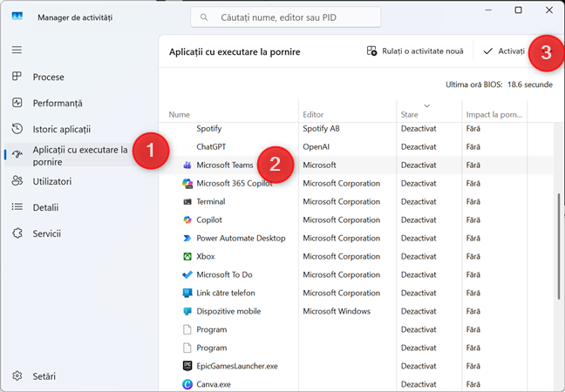The width and height of the screenshot is (565, 392).
Task: Click the Stare column sort chevron
Action: pyautogui.click(x=427, y=105)
